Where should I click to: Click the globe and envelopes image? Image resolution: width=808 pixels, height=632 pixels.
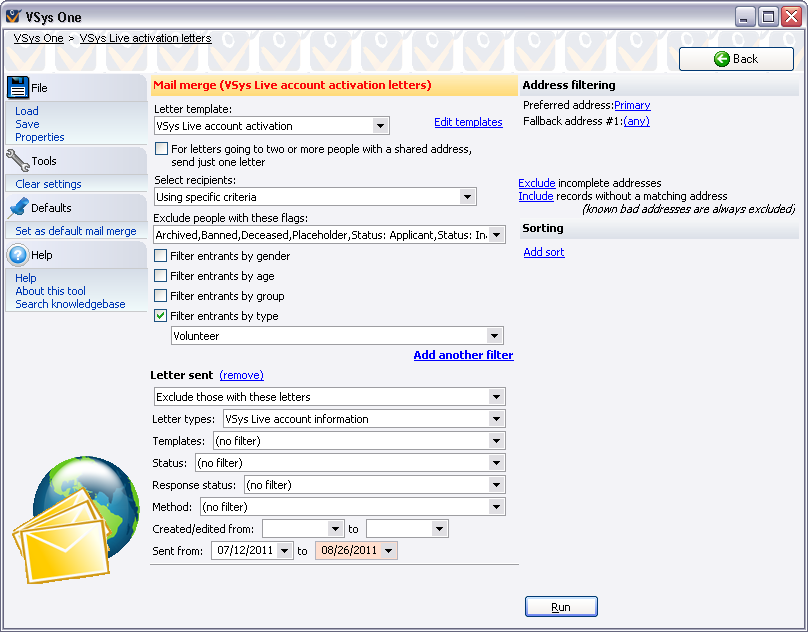click(76, 520)
